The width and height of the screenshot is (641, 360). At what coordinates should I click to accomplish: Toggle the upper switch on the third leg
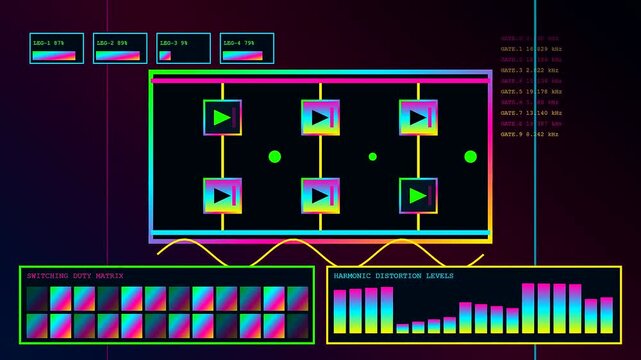coord(418,118)
